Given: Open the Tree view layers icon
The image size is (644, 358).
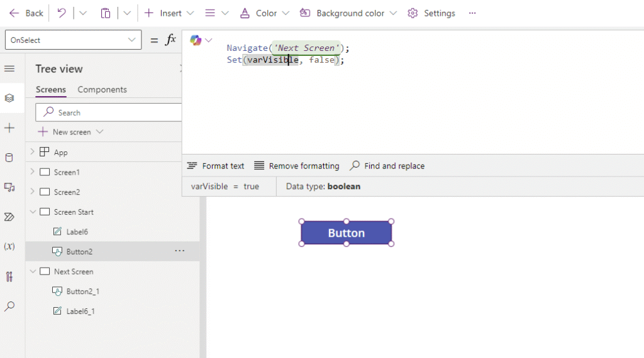Looking at the screenshot, I should click(9, 98).
